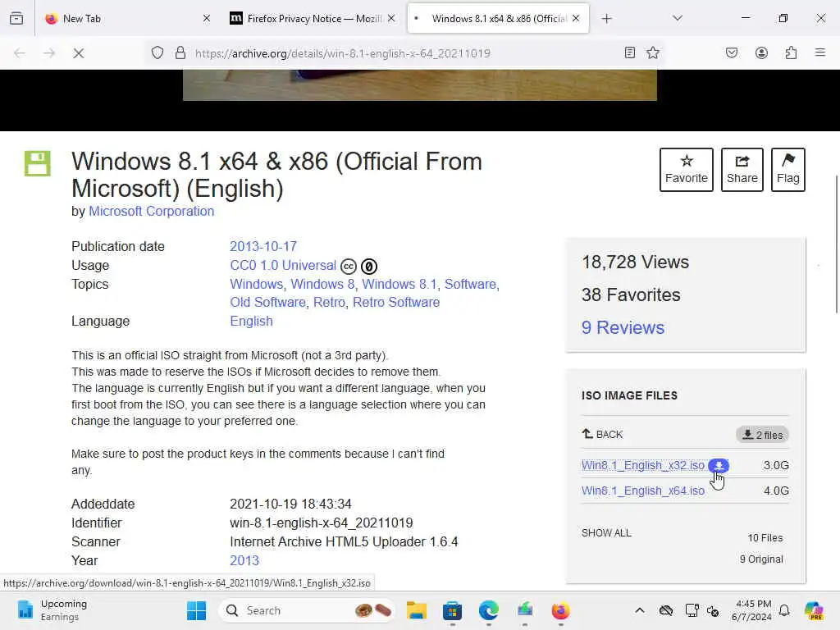Open the notification bell in system tray
840x630 pixels.
point(784,610)
